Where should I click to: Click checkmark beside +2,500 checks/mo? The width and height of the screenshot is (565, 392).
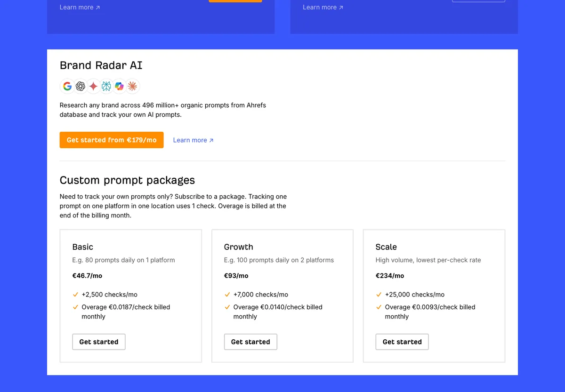[75, 295]
